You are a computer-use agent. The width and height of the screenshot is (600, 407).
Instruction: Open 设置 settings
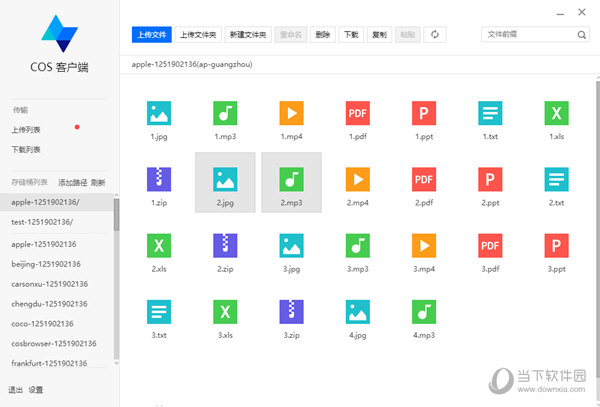pyautogui.click(x=36, y=390)
